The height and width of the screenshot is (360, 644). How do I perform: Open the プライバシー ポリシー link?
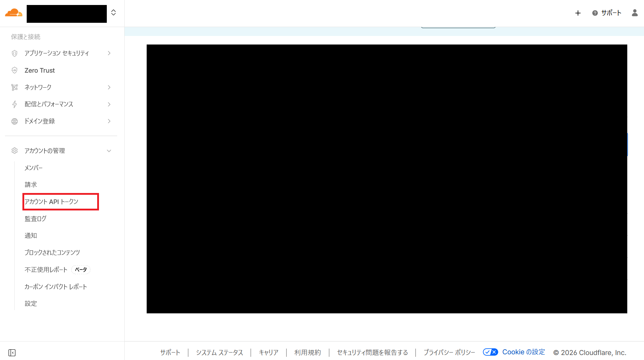pyautogui.click(x=449, y=352)
